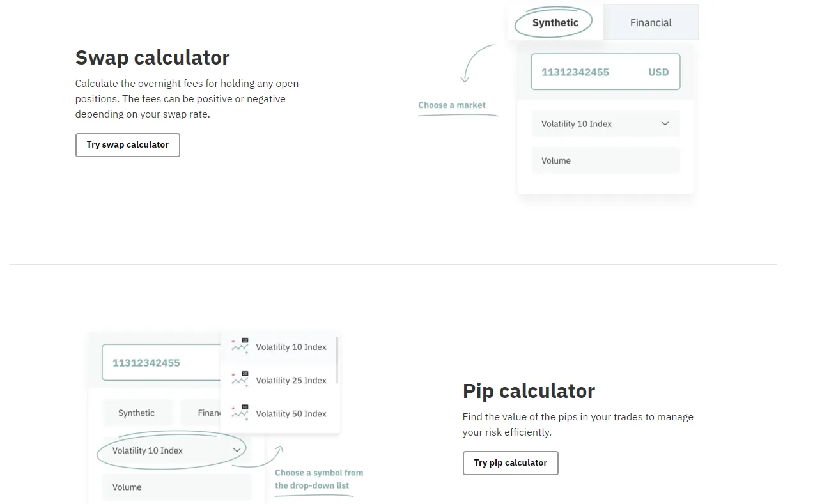Switch to the Financial tab
The image size is (822, 504).
651,22
